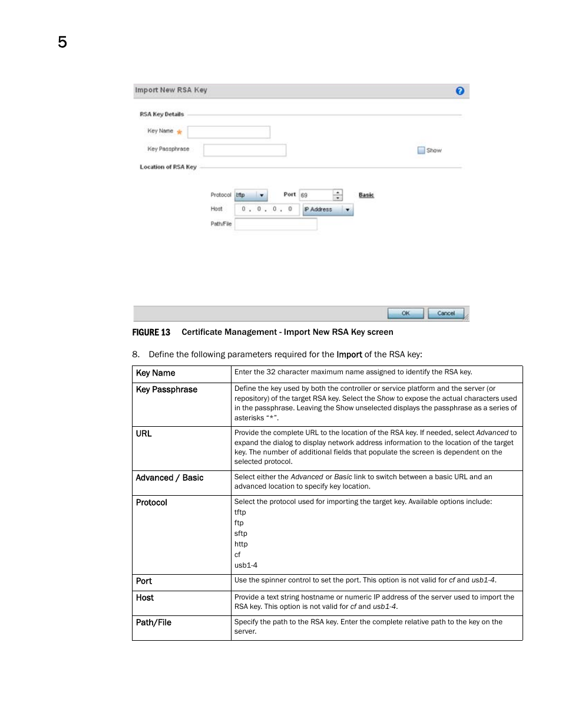The width and height of the screenshot is (562, 728).
Task: Select the 'Import New RSA Key' title
Action: pos(171,90)
